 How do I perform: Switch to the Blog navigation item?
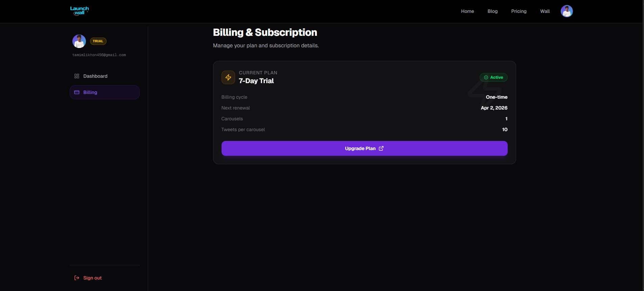(492, 11)
